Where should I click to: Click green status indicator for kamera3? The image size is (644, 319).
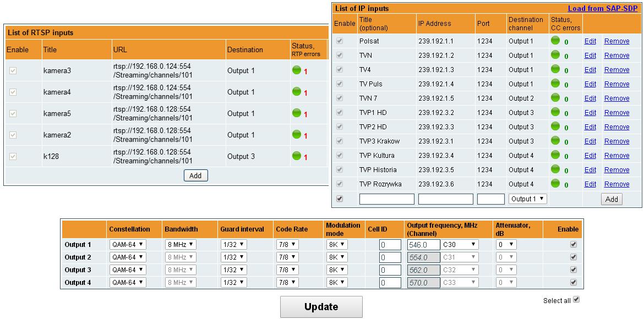point(297,70)
